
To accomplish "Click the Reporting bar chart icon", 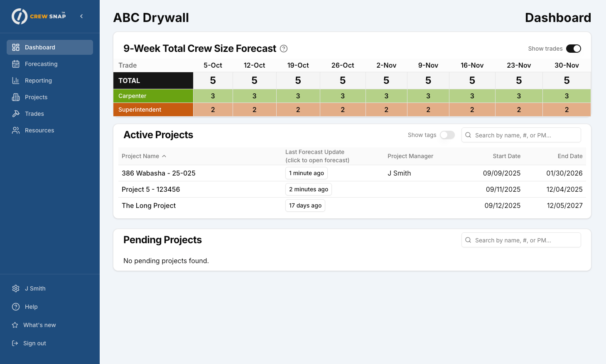I will pos(16,81).
